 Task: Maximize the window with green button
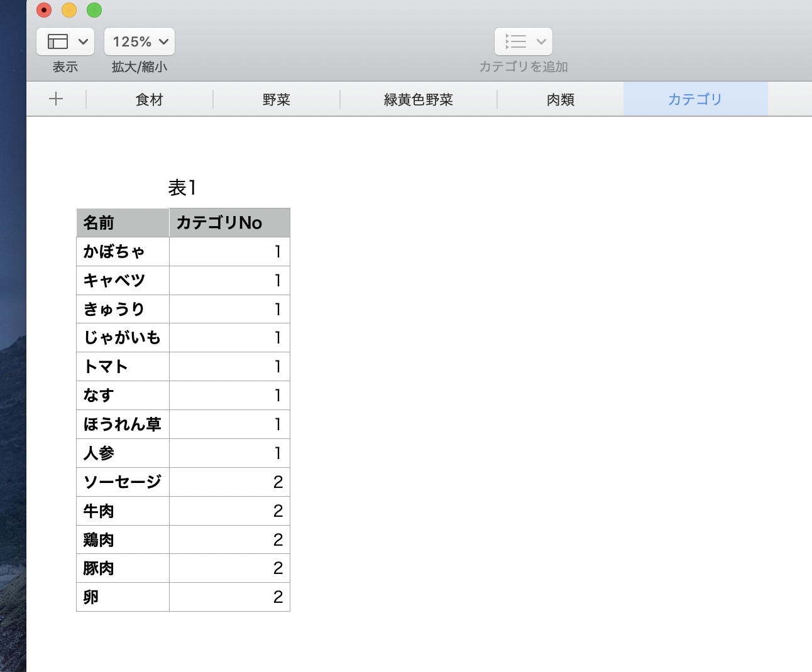tap(94, 10)
